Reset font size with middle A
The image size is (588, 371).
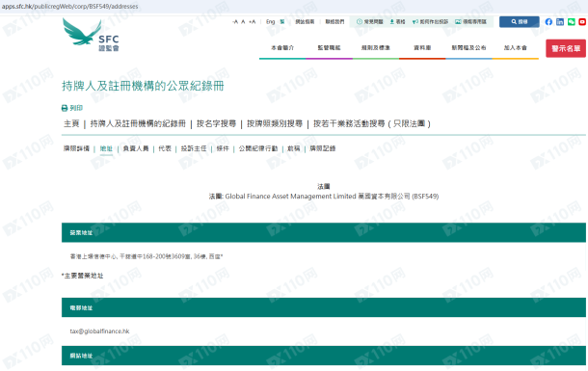(x=243, y=22)
